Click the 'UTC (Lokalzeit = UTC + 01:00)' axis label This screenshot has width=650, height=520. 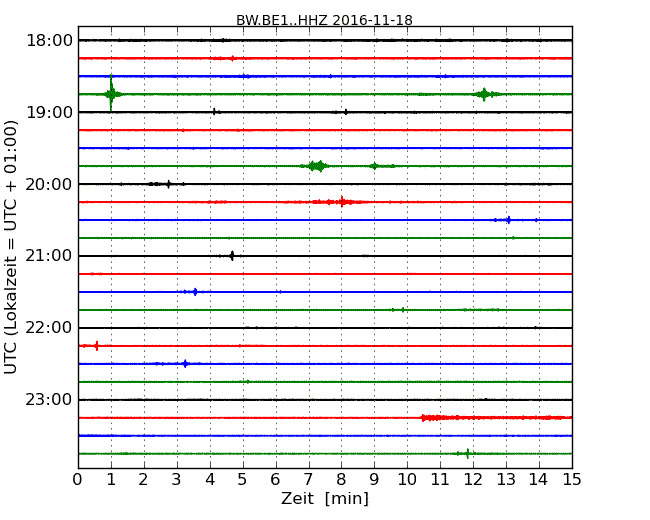pos(11,247)
